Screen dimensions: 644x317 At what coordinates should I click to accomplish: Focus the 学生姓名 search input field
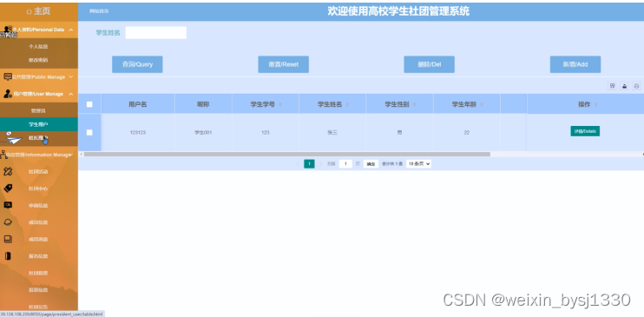[155, 33]
